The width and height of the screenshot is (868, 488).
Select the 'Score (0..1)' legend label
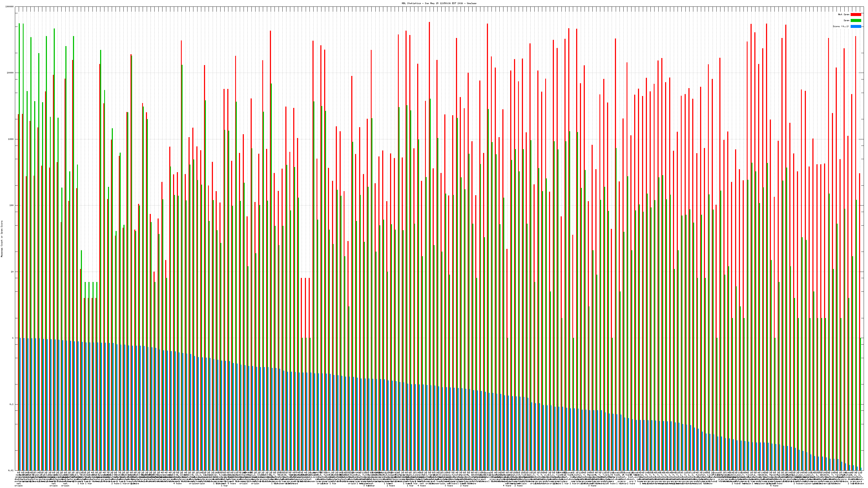click(841, 26)
